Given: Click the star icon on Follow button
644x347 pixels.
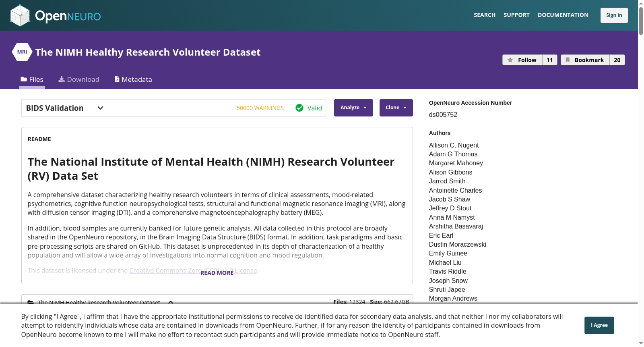Looking at the screenshot, I should point(510,60).
